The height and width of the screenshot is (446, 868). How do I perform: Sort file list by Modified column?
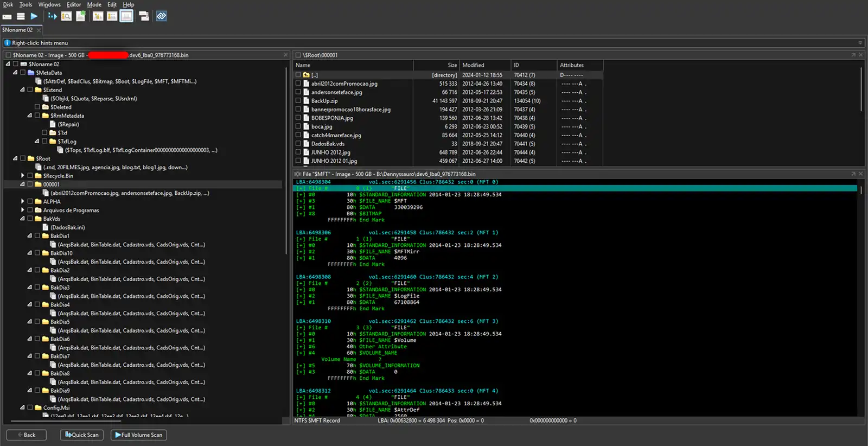click(x=485, y=65)
